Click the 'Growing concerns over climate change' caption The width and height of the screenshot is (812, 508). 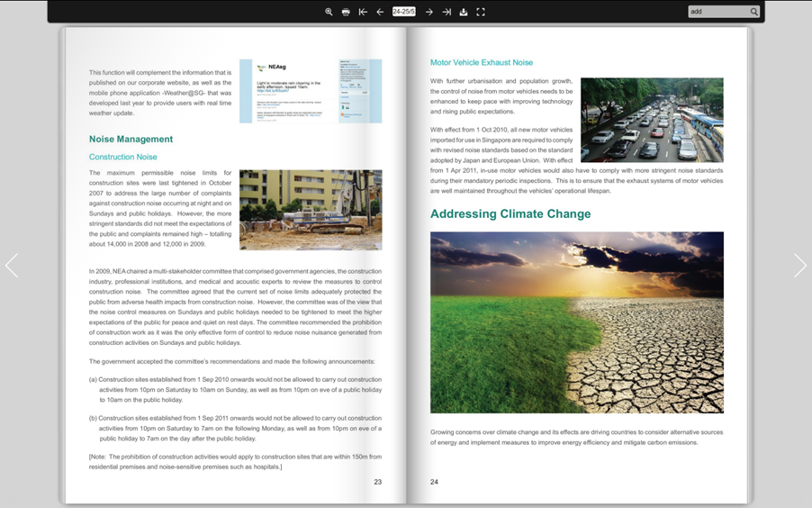[x=577, y=437]
